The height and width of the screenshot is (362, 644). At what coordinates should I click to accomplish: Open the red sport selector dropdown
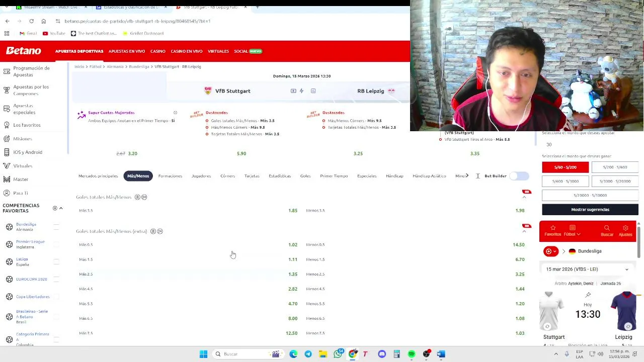(551, 251)
